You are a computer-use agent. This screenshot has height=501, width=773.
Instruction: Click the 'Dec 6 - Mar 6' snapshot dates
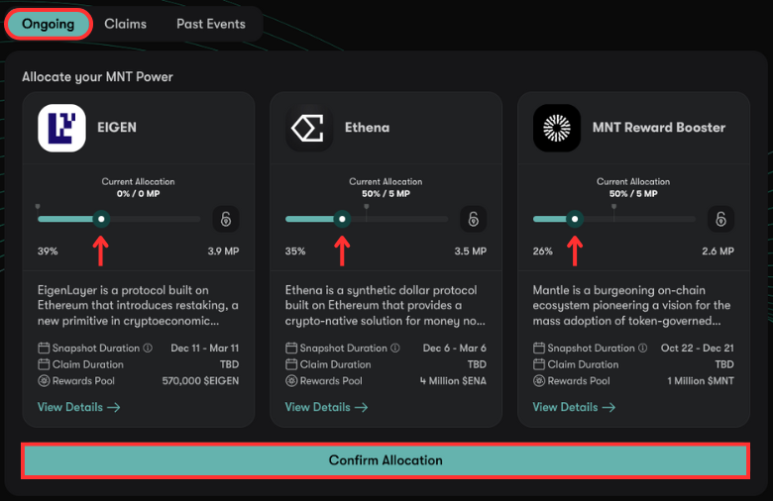click(x=455, y=348)
